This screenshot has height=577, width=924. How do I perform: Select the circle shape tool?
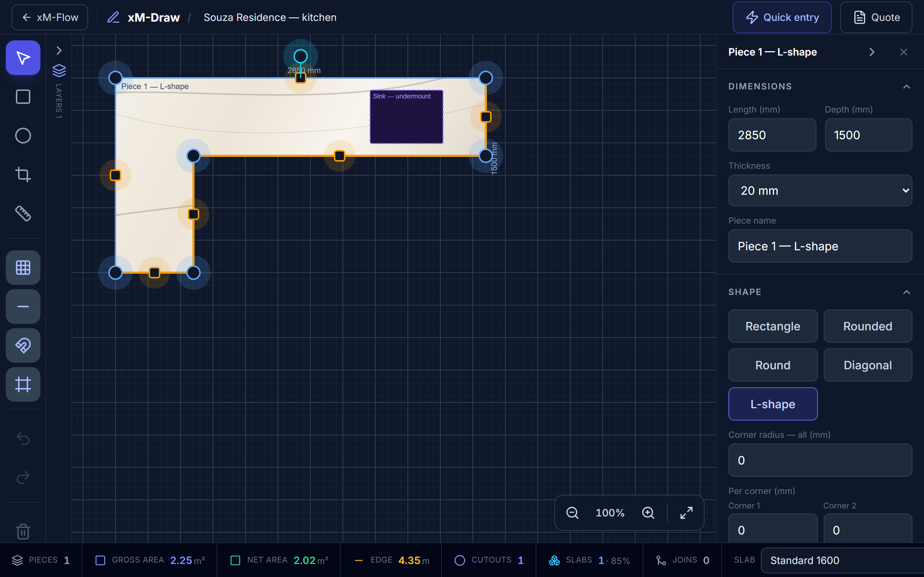(23, 136)
